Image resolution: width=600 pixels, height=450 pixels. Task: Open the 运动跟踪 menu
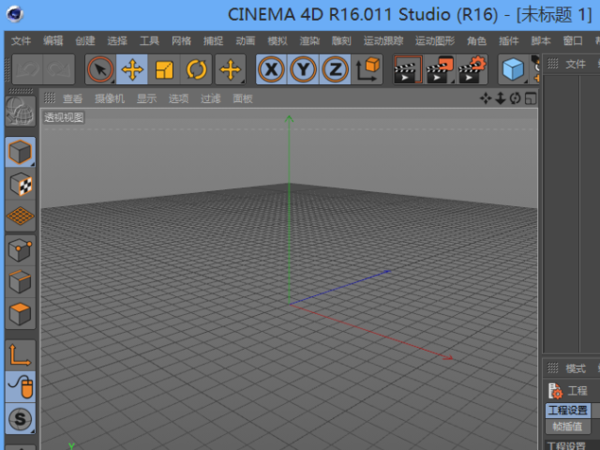tap(384, 41)
